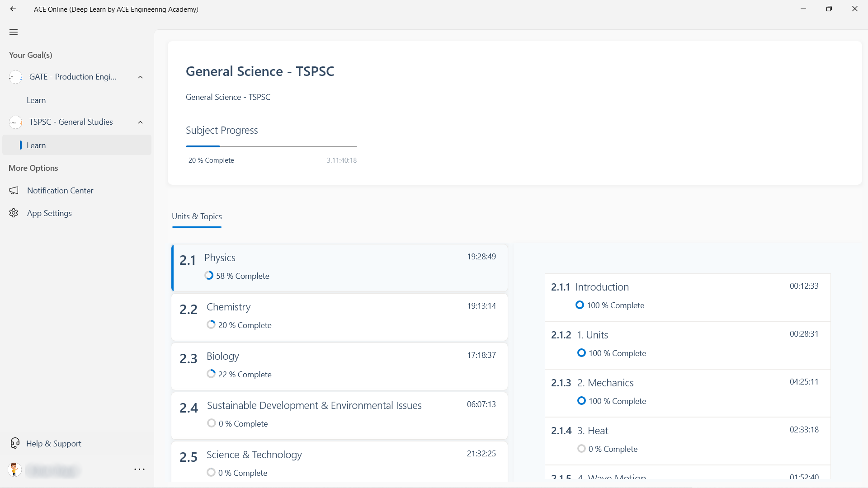Image resolution: width=868 pixels, height=488 pixels.
Task: Open the three-dot profile options menu
Action: click(139, 469)
